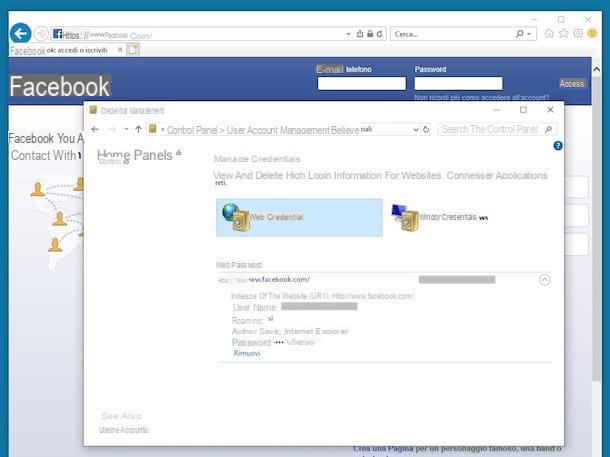The width and height of the screenshot is (610, 457).
Task: Click the Control Panel search magnifier
Action: [549, 129]
